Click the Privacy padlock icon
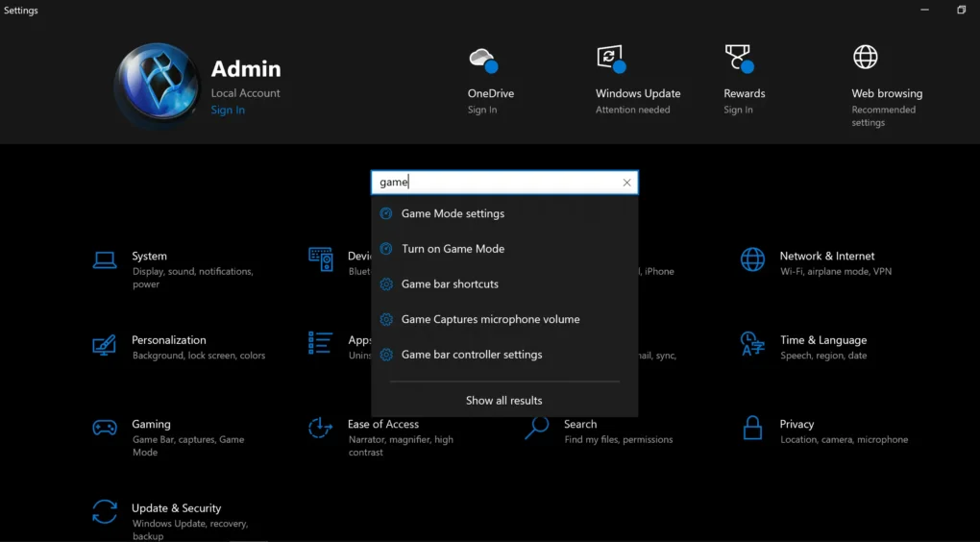Viewport: 980px width, 542px height. coord(752,428)
